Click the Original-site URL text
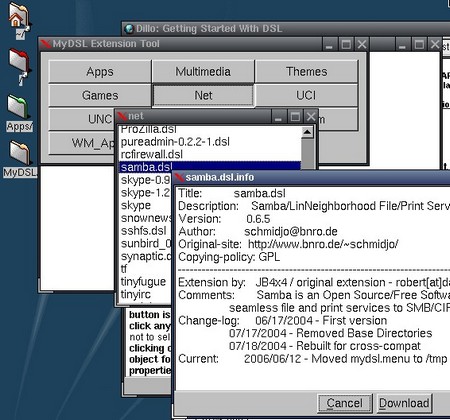Viewport: 450px width, 420px height. pyautogui.click(x=323, y=244)
